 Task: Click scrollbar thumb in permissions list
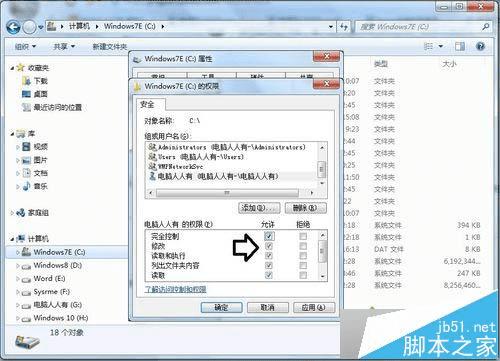click(322, 251)
